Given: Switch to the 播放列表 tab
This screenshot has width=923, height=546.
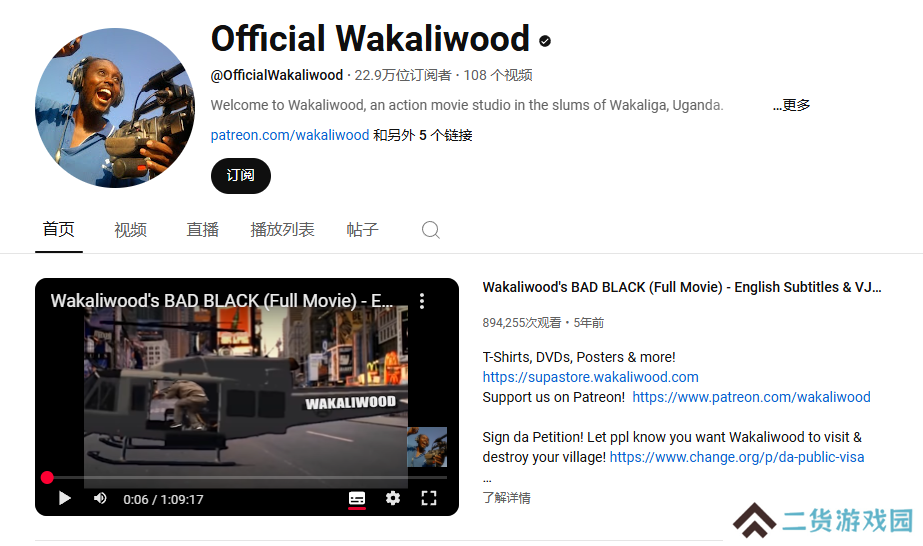Looking at the screenshot, I should (x=282, y=229).
